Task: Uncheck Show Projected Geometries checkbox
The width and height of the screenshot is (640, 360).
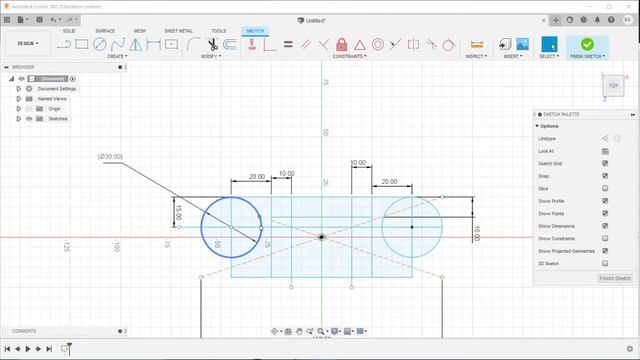Action: coord(605,251)
